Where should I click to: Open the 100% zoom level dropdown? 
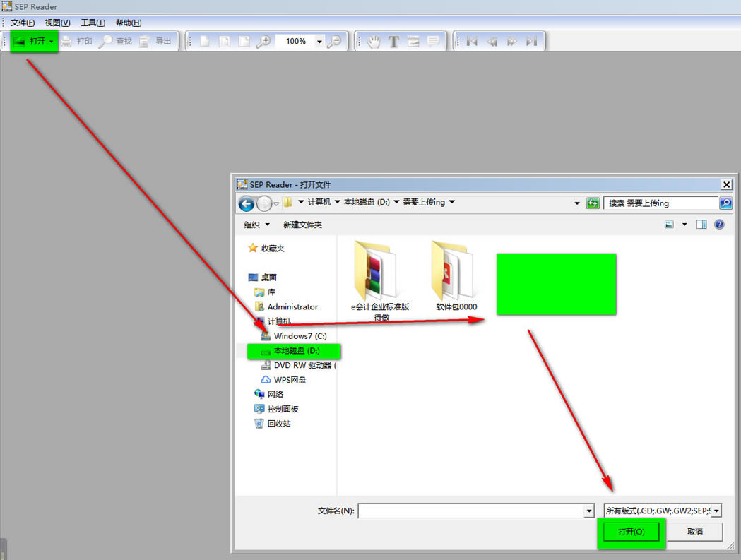(319, 42)
